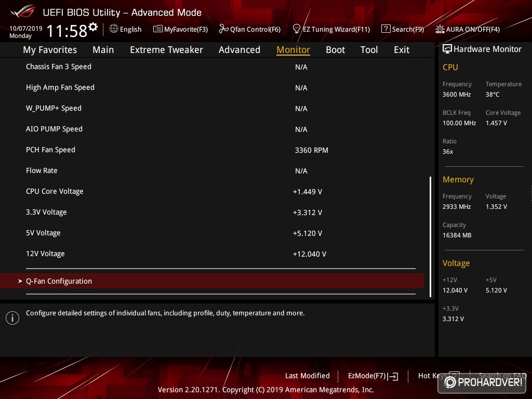This screenshot has height=399, width=532.
Task: Click the 10/07/2019 date
Action: click(26, 28)
